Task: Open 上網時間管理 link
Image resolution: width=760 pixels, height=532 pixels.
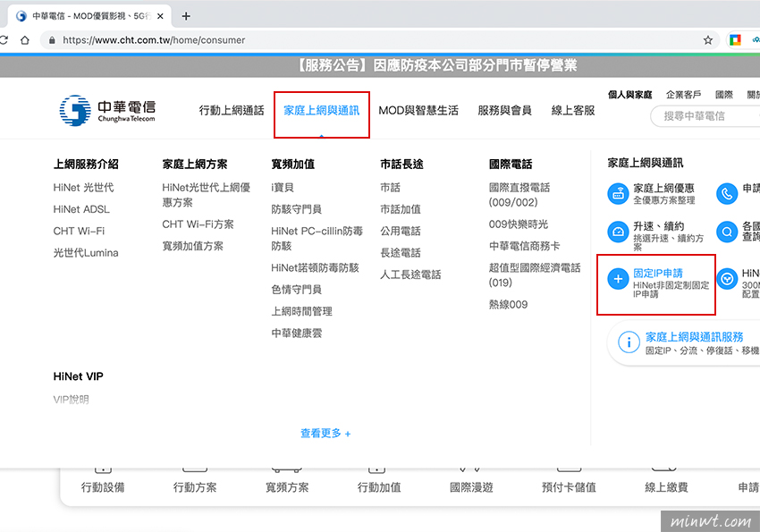Action: (301, 311)
